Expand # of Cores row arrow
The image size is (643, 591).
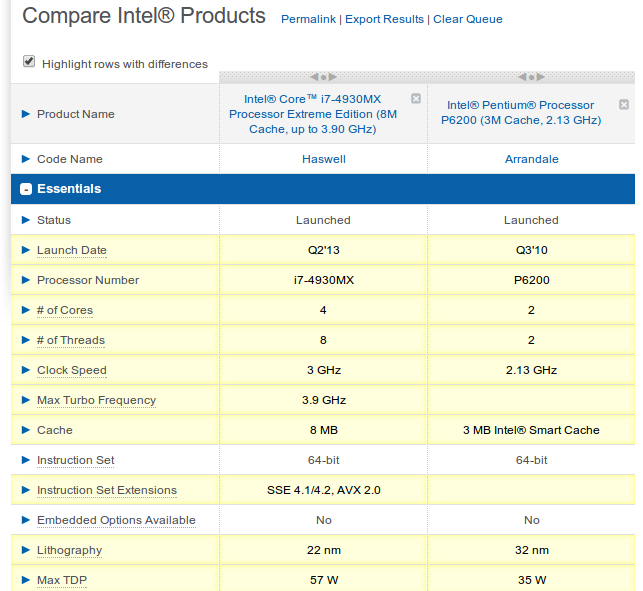[x=25, y=310]
